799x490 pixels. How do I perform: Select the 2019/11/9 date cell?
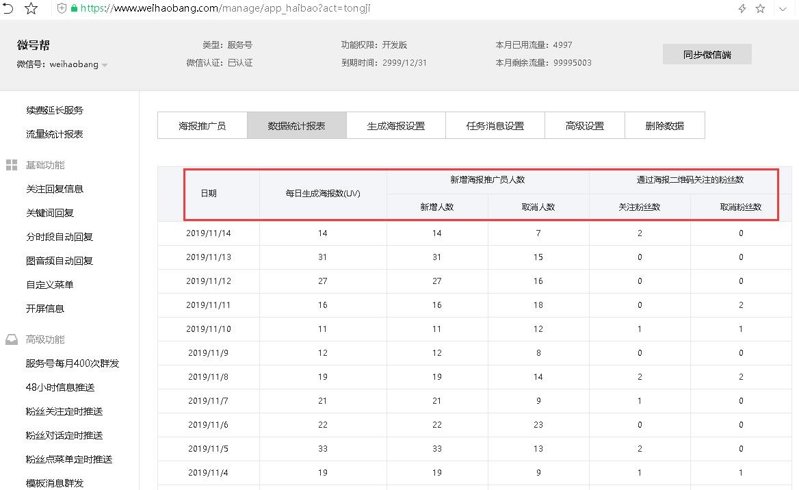tap(208, 353)
